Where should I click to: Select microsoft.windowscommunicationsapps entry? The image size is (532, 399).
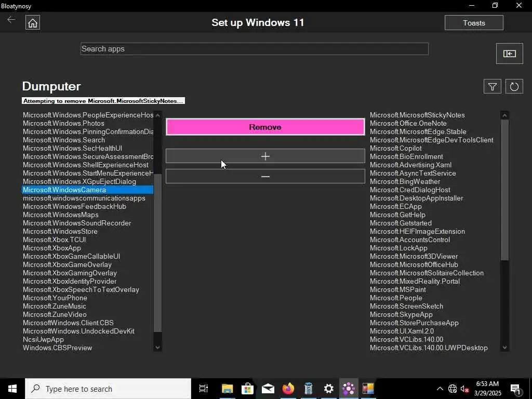(x=84, y=198)
